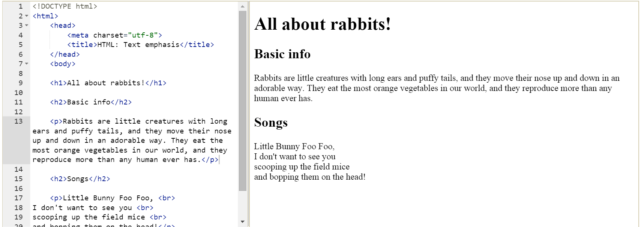Click line number 9 in gutter
The width and height of the screenshot is (644, 227).
pos(21,83)
